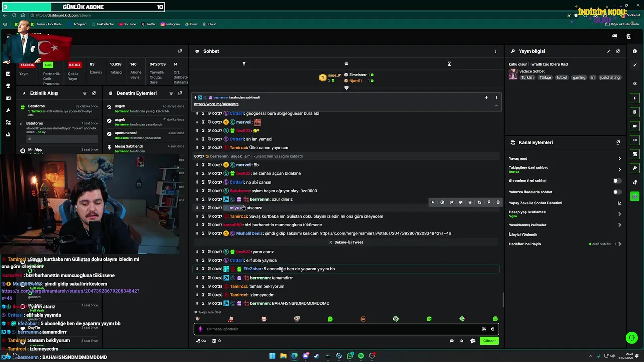The image size is (644, 362).
Task: Expand Hedefleri belirleyin arrow
Action: (619, 244)
